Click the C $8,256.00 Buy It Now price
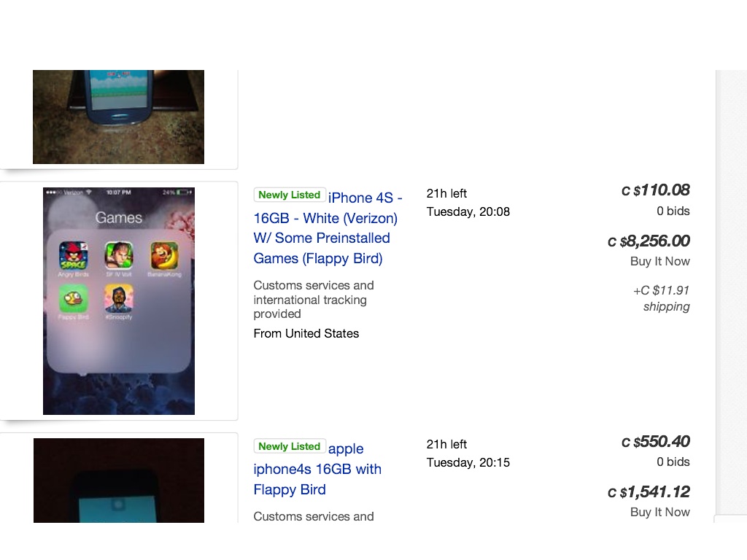747x560 pixels. [649, 241]
